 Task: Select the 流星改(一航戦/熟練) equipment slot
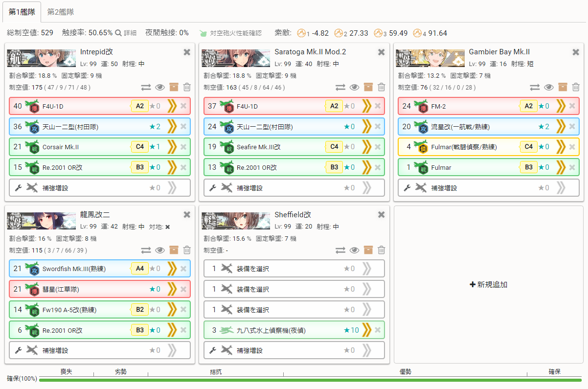pos(489,127)
